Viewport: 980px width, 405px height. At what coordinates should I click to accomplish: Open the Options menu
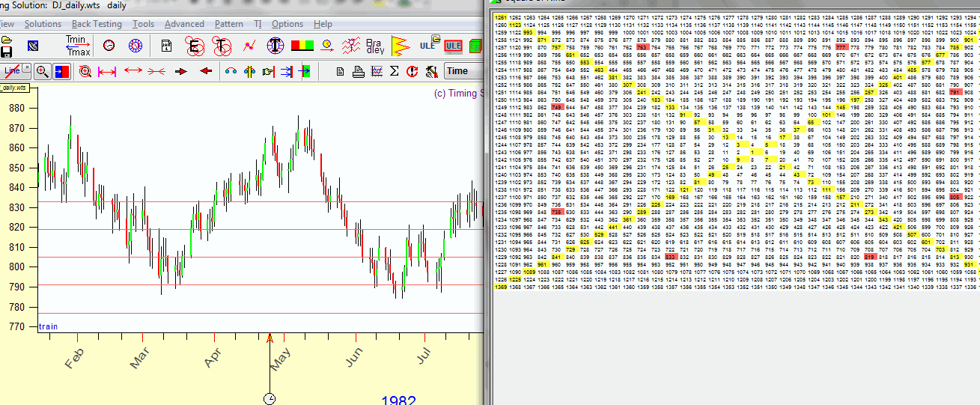click(x=287, y=24)
